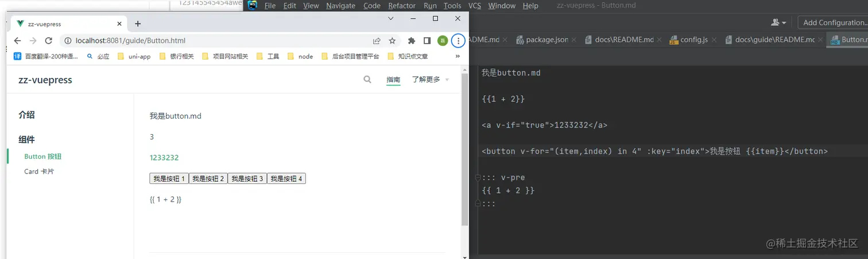The width and height of the screenshot is (868, 259).
Task: Close the config.js editor tab
Action: point(714,40)
